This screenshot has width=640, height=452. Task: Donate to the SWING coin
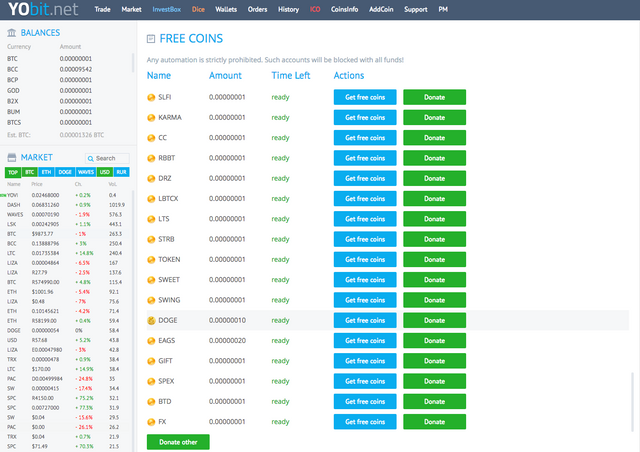[434, 300]
